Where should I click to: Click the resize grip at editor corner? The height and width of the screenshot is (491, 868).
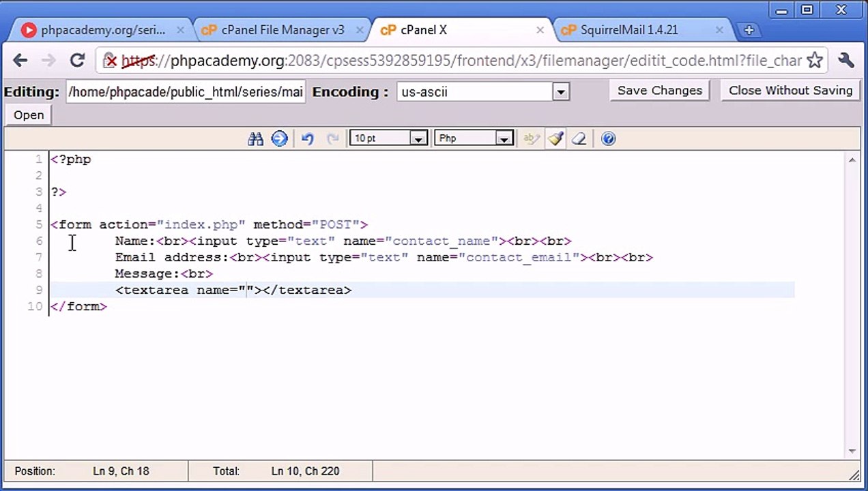(x=854, y=475)
